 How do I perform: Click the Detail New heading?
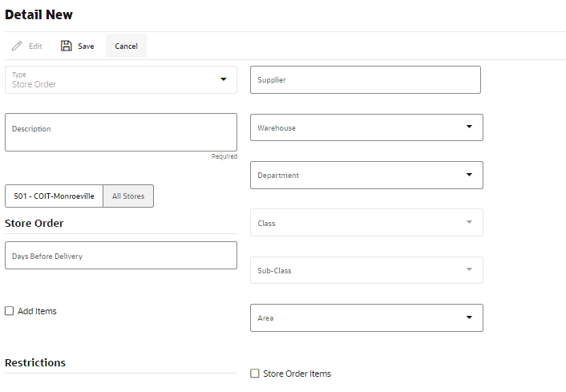tap(38, 14)
